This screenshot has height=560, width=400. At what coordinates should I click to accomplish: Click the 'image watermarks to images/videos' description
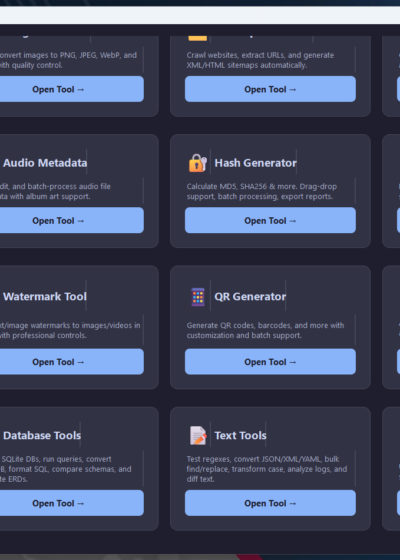70,330
